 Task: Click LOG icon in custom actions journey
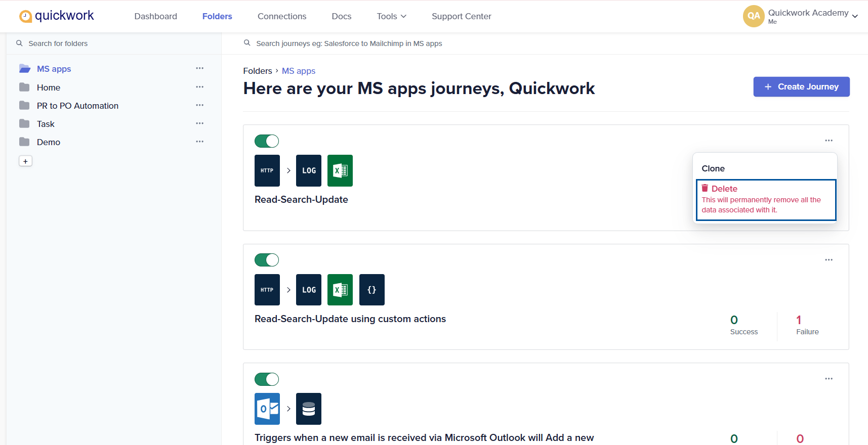pos(309,290)
